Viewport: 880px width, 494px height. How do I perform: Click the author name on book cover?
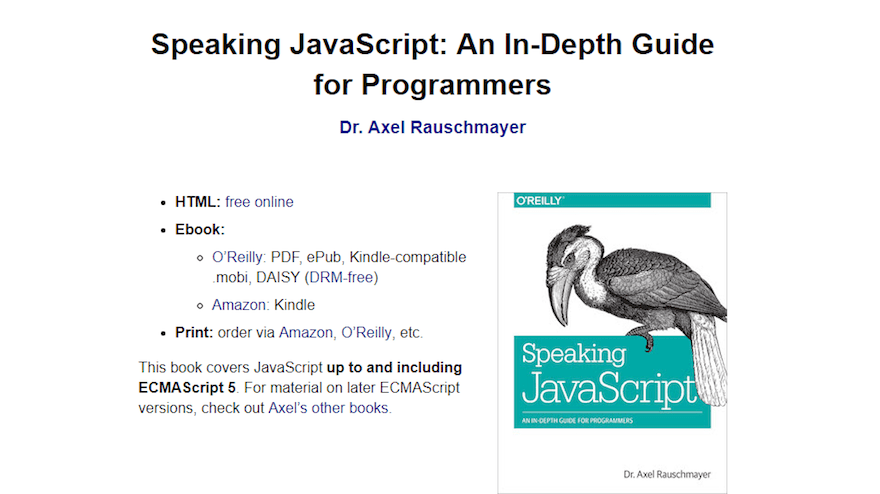coord(667,474)
